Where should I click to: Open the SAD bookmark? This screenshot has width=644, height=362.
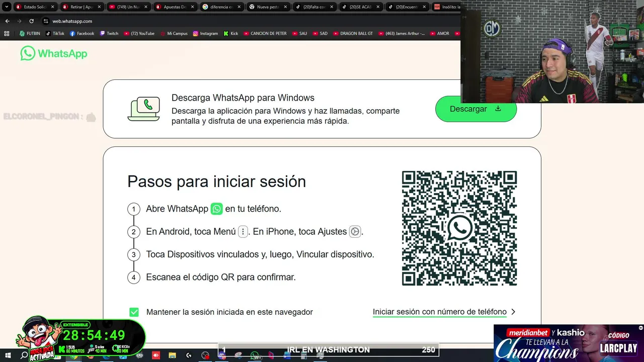320,34
